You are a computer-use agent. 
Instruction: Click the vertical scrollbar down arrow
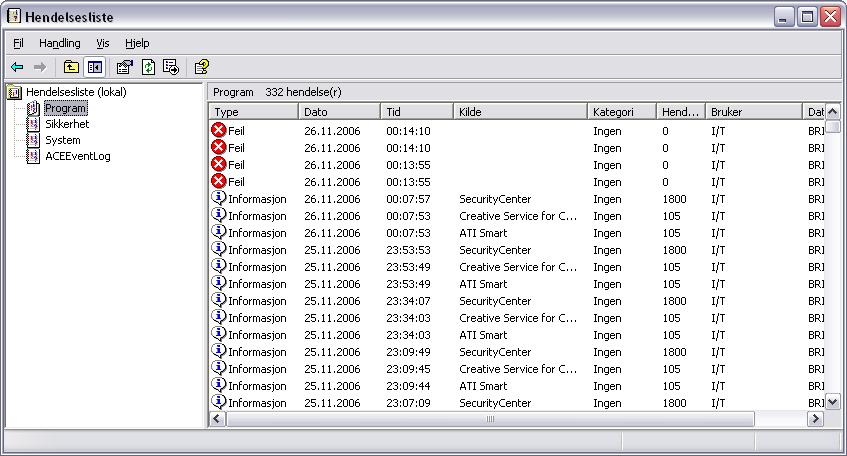coord(832,401)
